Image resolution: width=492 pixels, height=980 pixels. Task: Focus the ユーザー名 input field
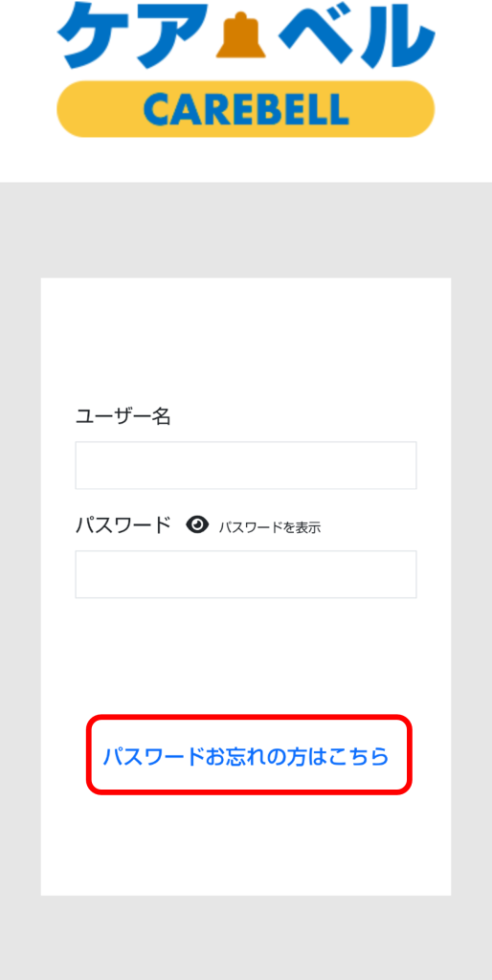click(x=246, y=465)
